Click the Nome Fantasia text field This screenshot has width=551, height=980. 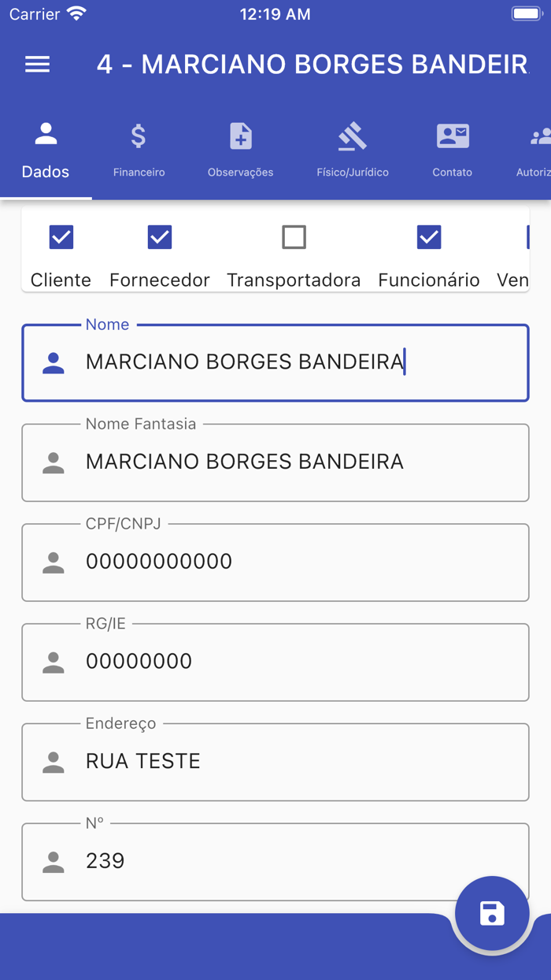click(x=275, y=462)
